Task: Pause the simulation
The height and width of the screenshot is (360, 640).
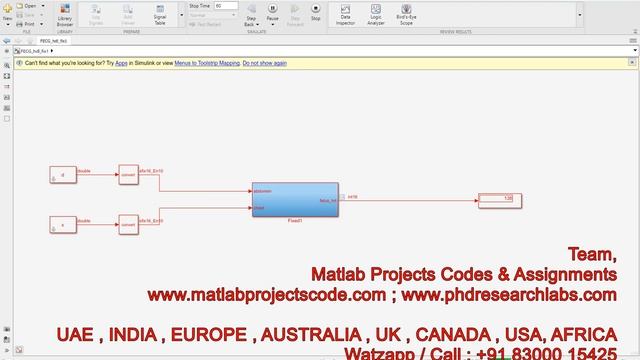Action: click(x=272, y=11)
